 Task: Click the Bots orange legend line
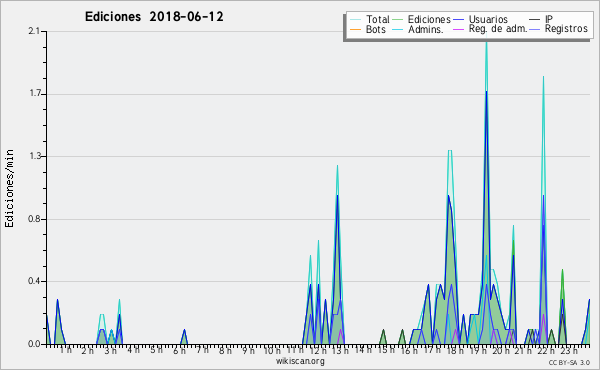tap(355, 29)
